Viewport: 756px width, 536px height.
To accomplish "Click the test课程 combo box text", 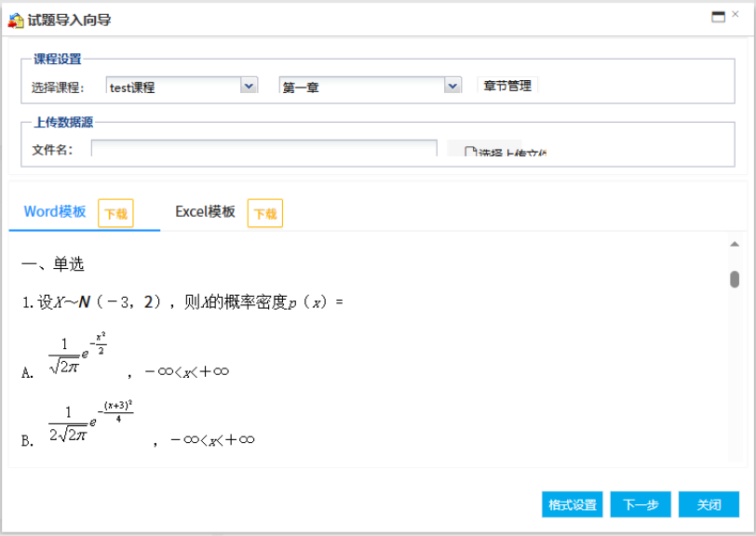I will pyautogui.click(x=172, y=87).
